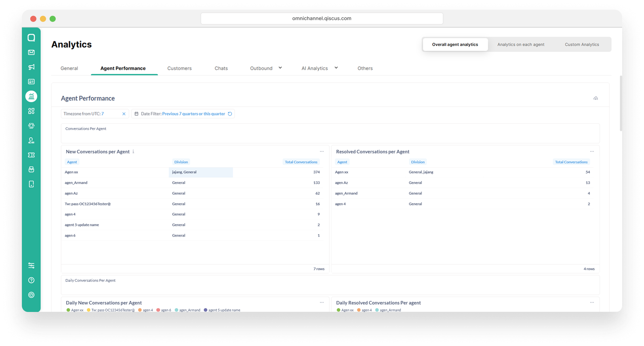Open the settings sliders sidebar icon

(31, 265)
